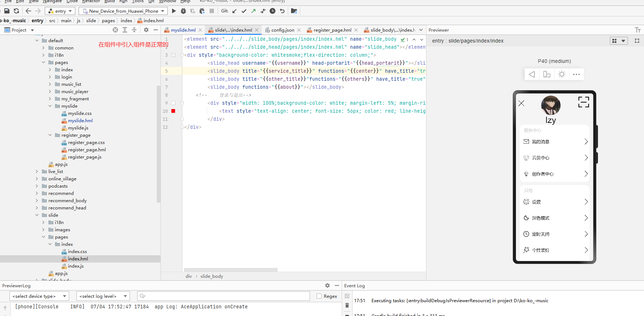Click the Previewer brightness sun icon

[562, 74]
